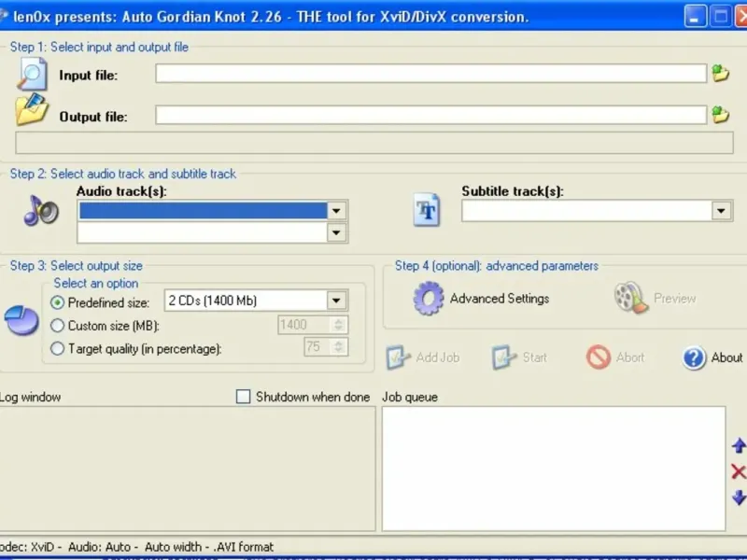The height and width of the screenshot is (560, 747).
Task: Click the application icon in title bar
Action: click(x=4, y=16)
